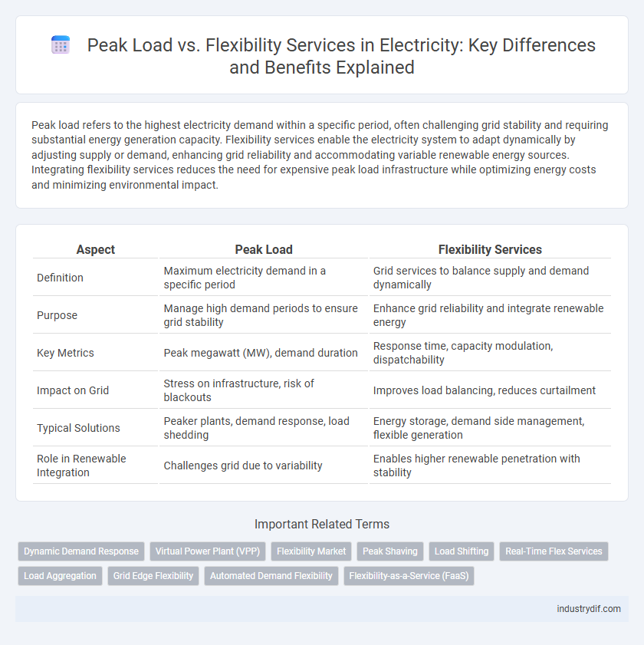Viewport: 644px width, 645px height.
Task: Open the Real-Time Flex Services tag
Action: pyautogui.click(x=554, y=551)
